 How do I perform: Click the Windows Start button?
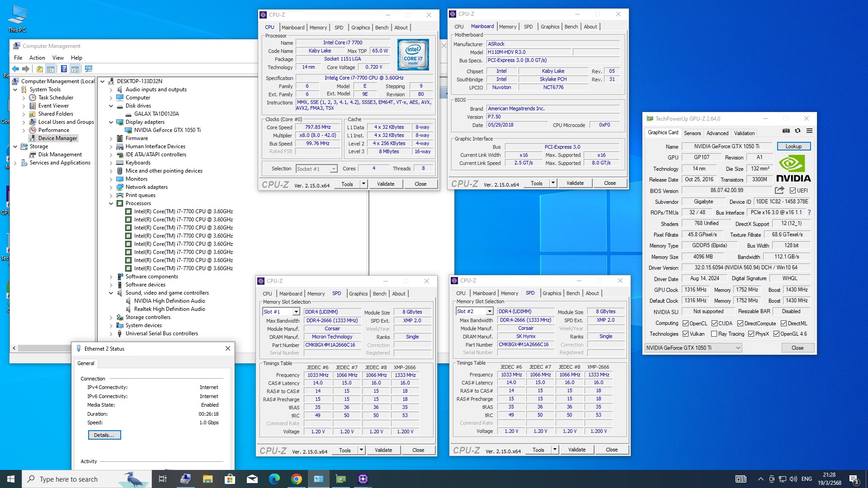(11, 479)
